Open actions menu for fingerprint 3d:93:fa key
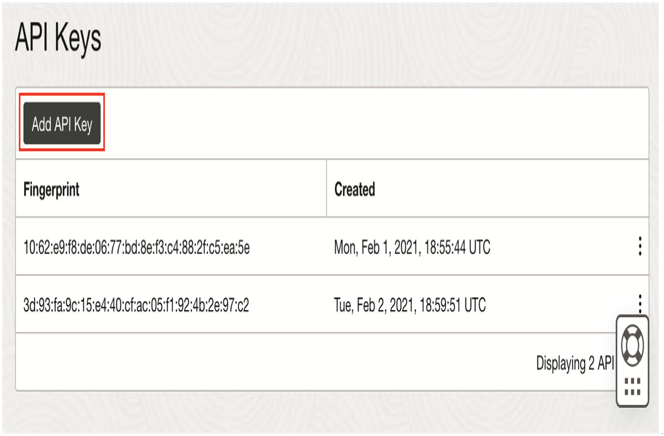 (640, 303)
